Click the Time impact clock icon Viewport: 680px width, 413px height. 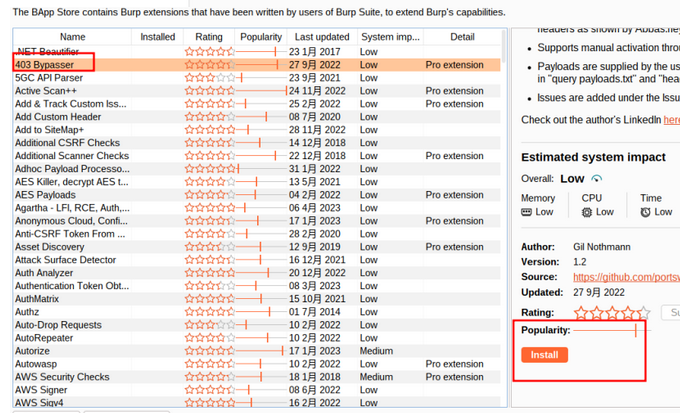(645, 212)
